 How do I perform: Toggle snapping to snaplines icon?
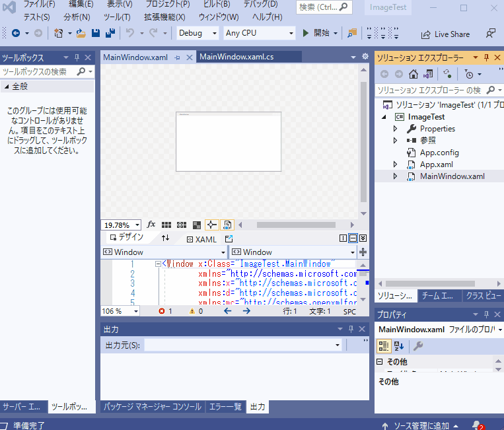tap(212, 225)
